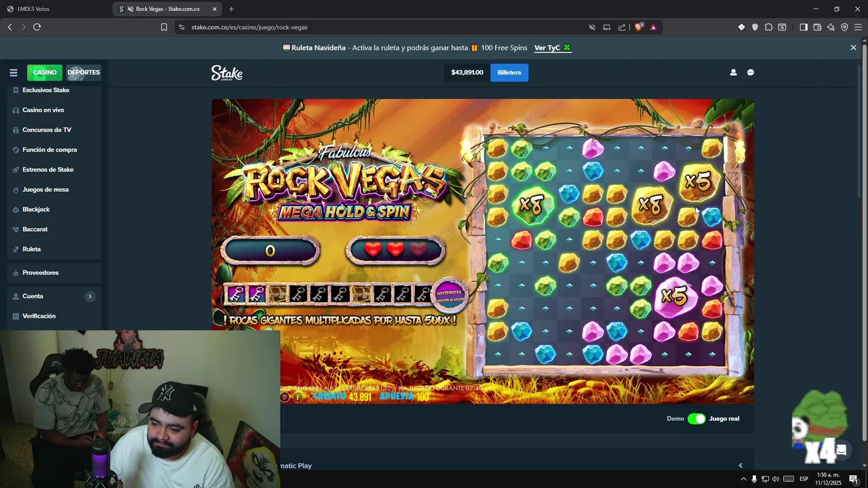Image resolution: width=868 pixels, height=488 pixels.
Task: Open the Stake chat bubble icon
Action: [751, 73]
